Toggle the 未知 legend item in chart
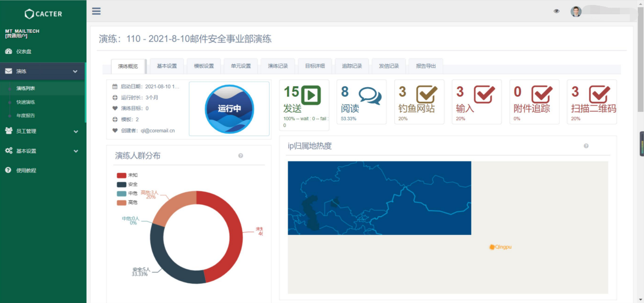Screen dimensions: 644x303 pos(127,175)
